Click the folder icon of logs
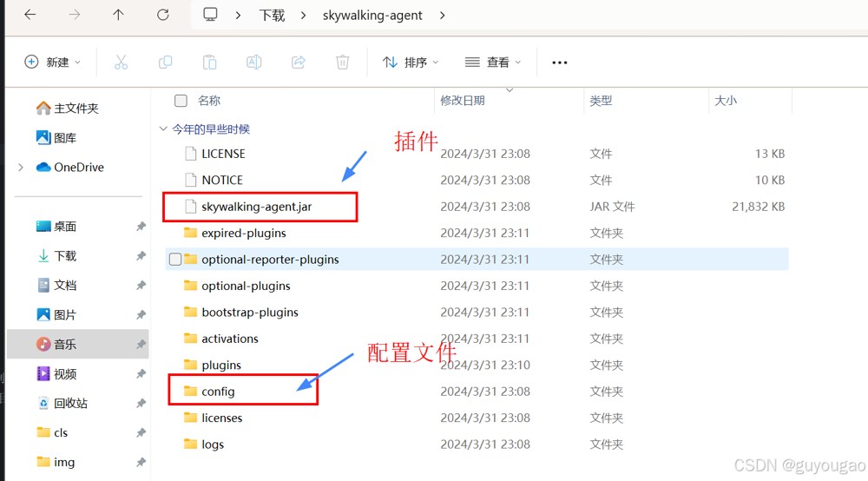This screenshot has width=868, height=481. coord(190,444)
